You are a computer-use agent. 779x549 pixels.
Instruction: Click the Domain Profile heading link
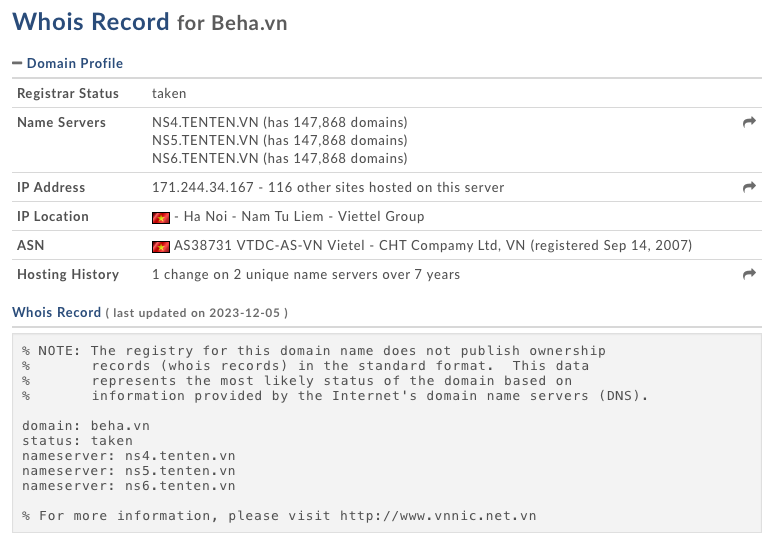(74, 63)
